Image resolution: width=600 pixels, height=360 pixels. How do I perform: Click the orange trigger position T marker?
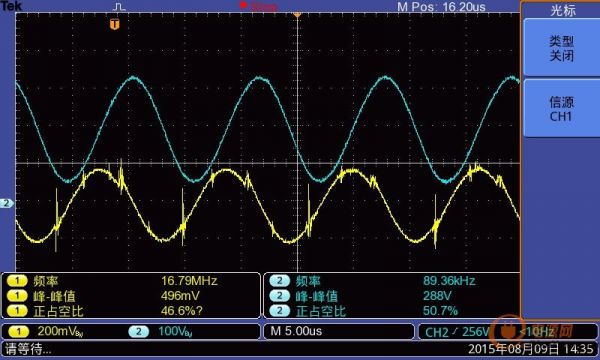click(114, 24)
